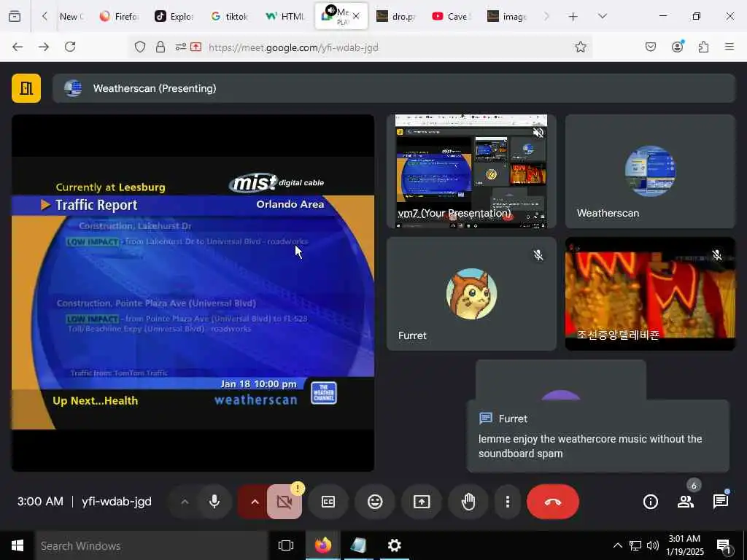The height and width of the screenshot is (560, 747).
Task: Switch to the Firefox tab
Action: [x=119, y=16]
